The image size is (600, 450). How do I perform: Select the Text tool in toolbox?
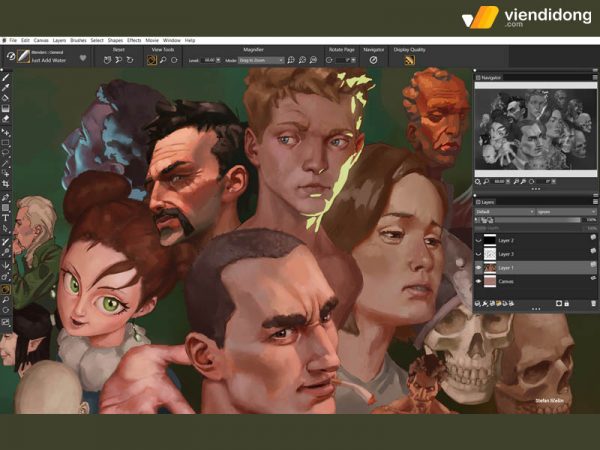pos(6,217)
